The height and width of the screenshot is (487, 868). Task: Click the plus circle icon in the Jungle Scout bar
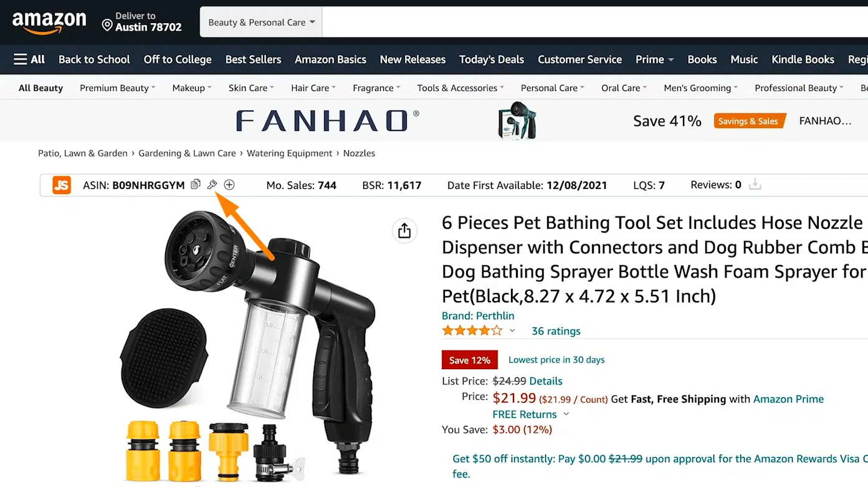pos(229,185)
